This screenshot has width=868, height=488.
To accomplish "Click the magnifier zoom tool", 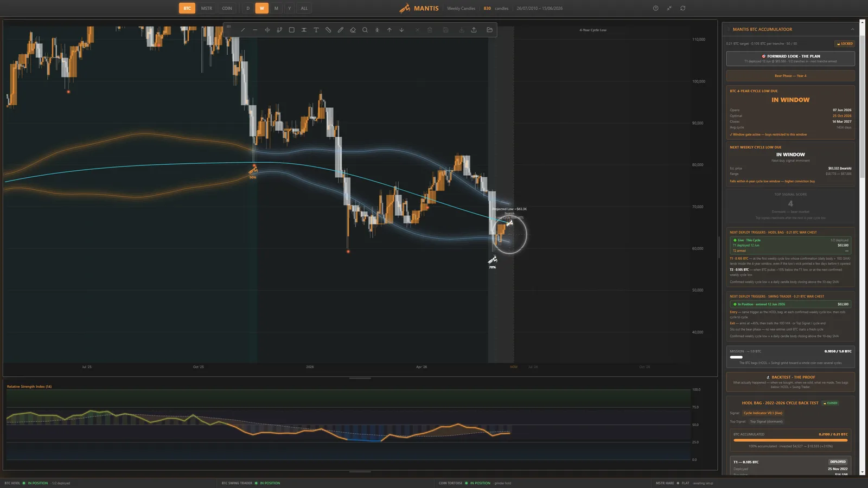I will [x=365, y=30].
